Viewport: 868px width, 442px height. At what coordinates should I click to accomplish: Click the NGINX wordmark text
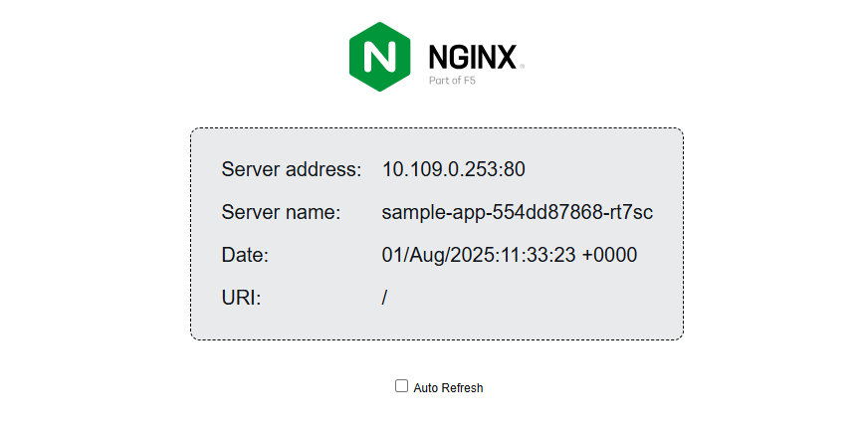click(472, 57)
